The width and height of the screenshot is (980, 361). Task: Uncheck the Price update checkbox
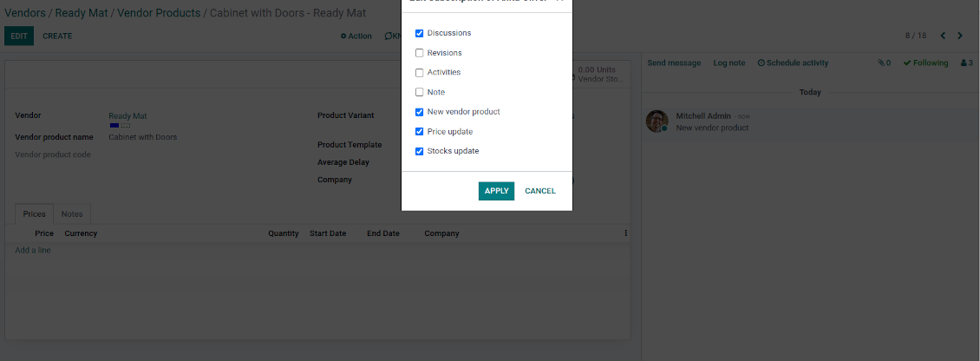(x=420, y=132)
